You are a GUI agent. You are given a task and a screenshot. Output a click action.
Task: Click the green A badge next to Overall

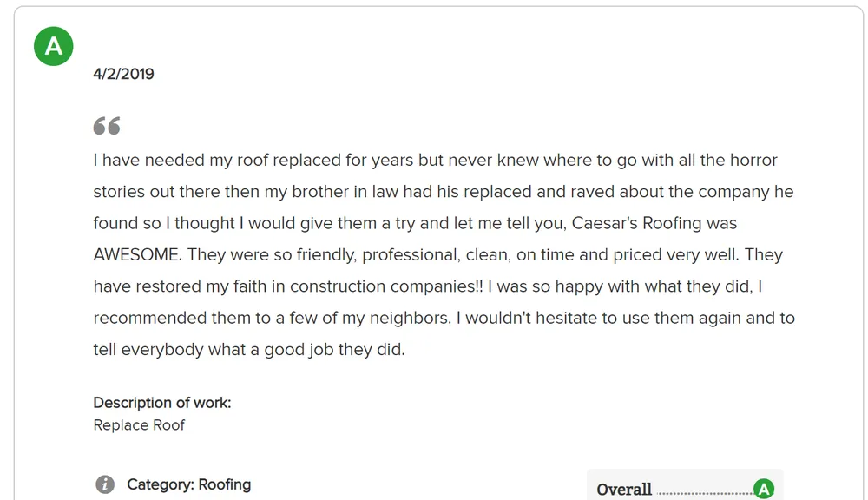(x=763, y=490)
